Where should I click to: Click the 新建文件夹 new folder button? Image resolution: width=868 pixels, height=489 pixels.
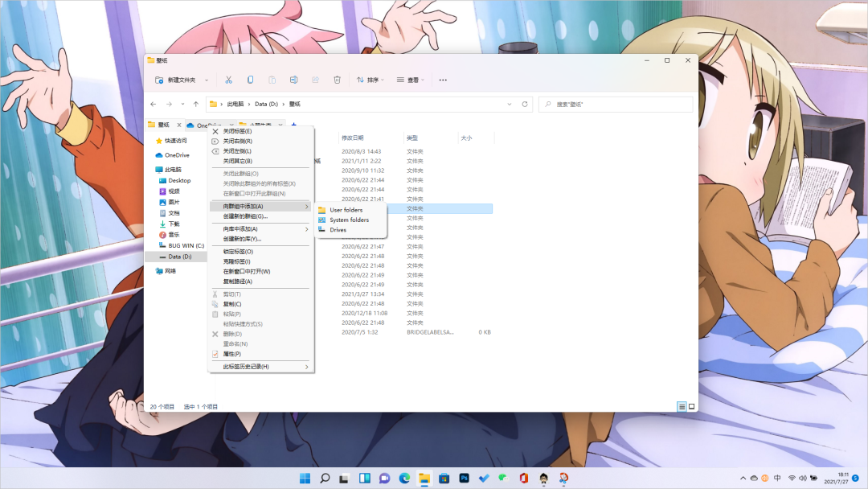tap(177, 80)
